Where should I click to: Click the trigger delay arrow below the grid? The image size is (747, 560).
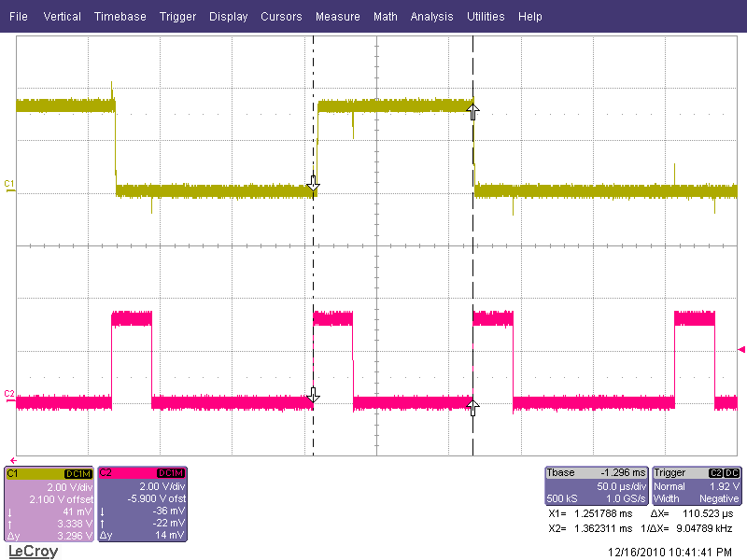coord(13,460)
